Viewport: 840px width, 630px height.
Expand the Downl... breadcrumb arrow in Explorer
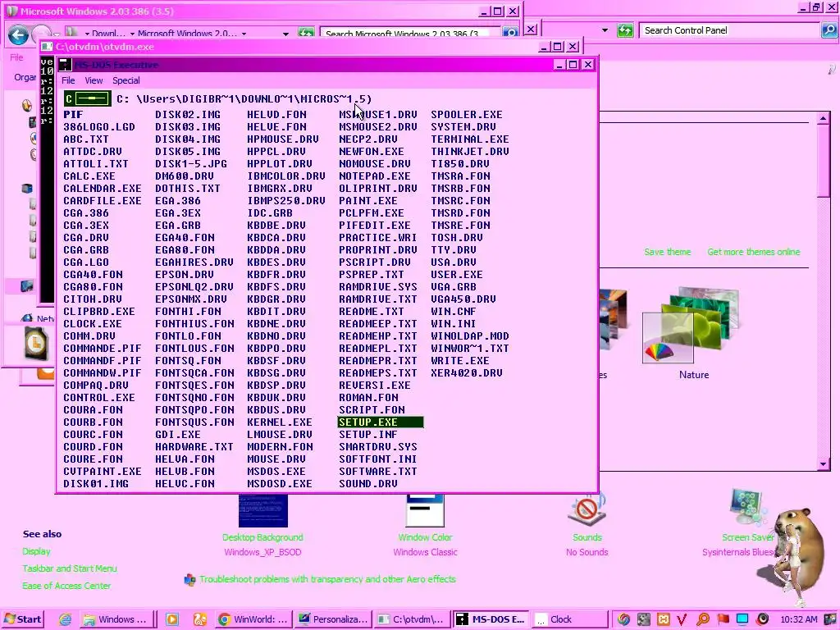click(132, 34)
